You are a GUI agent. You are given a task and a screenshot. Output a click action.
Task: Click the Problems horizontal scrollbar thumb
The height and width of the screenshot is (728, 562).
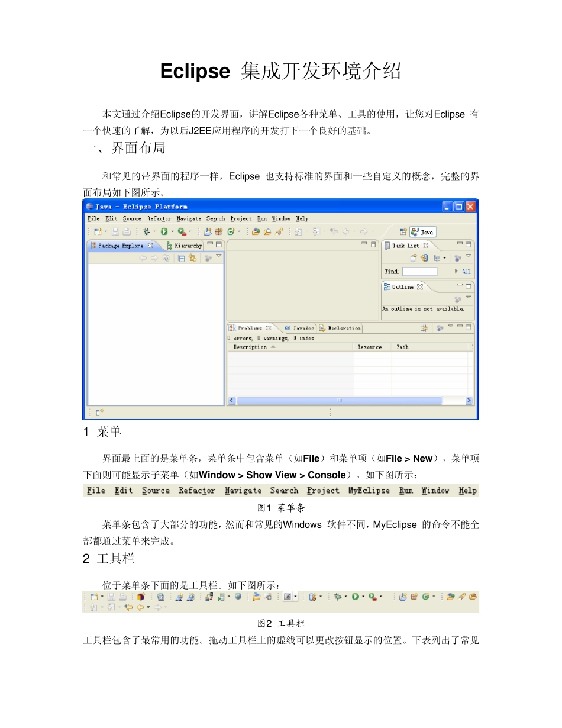pos(340,401)
